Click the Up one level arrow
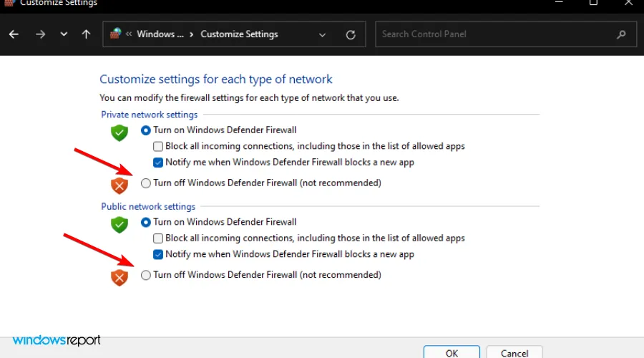644x358 pixels. pos(87,34)
